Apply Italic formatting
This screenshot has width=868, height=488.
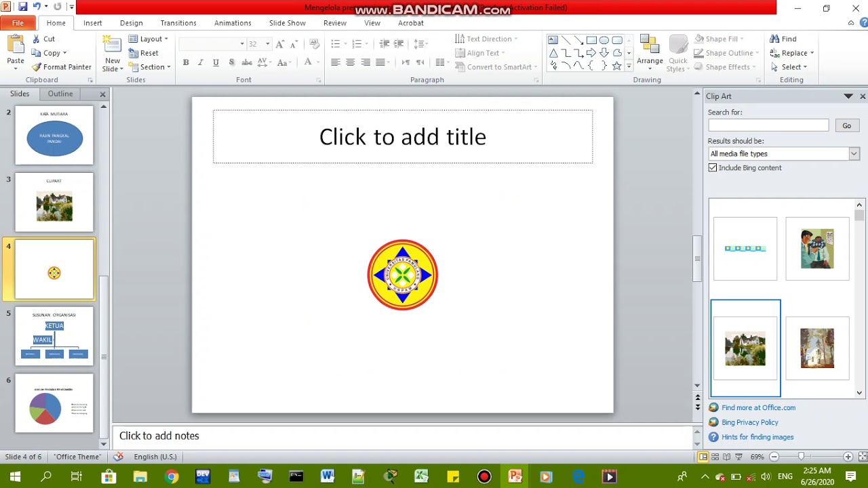click(x=201, y=62)
